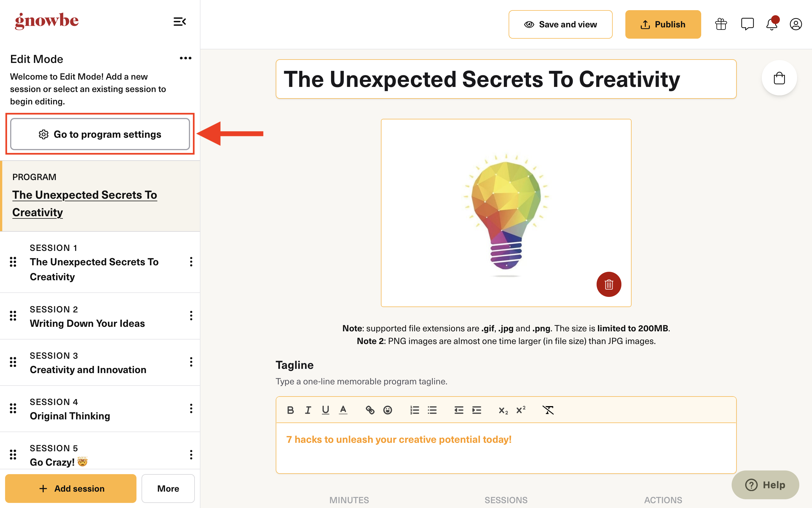Open the Help widget
The image size is (812, 508).
(x=765, y=485)
